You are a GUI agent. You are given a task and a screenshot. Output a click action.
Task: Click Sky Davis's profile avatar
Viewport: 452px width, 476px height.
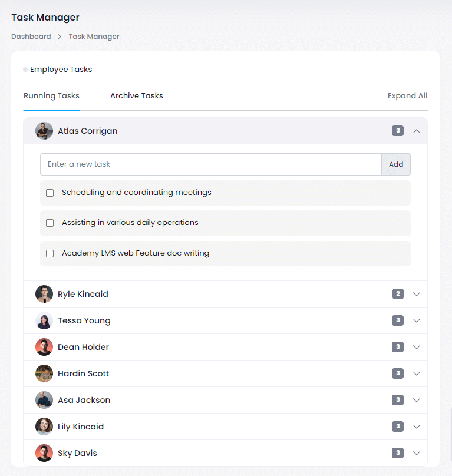pos(44,453)
